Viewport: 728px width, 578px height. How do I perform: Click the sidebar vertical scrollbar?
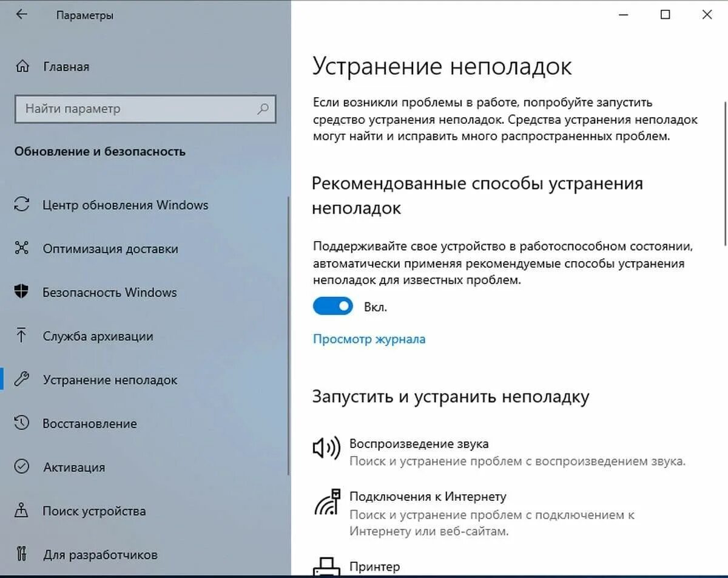tap(289, 337)
